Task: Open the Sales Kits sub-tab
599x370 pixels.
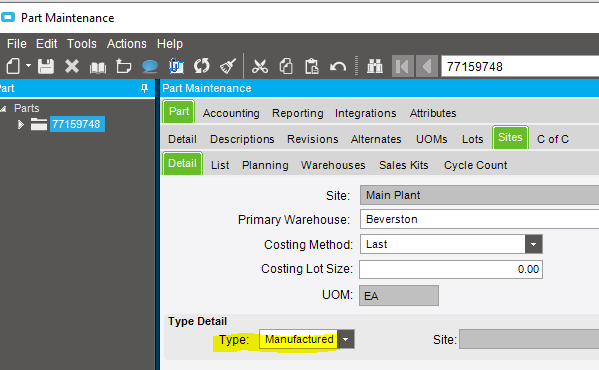Action: (x=403, y=165)
